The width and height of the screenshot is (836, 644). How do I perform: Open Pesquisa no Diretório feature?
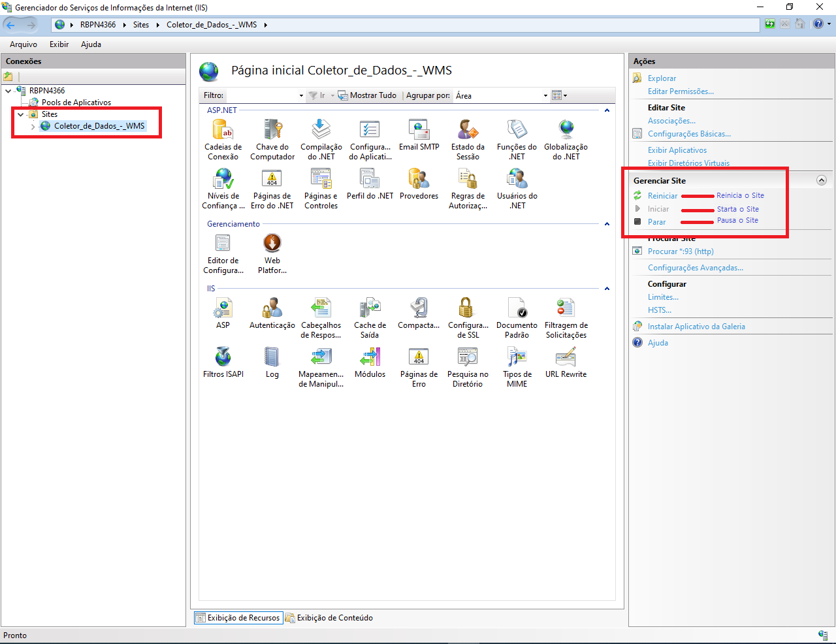pos(468,367)
